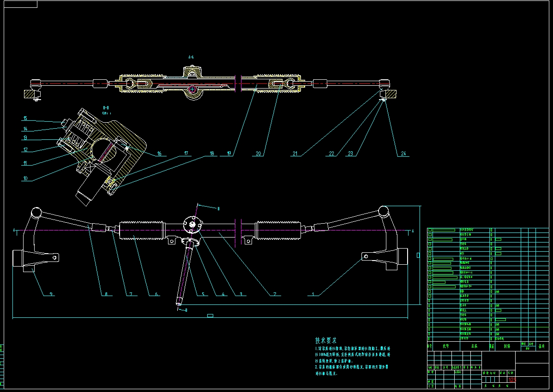The height and width of the screenshot is (392, 553).
Task: Select the overall width dimension text box
Action: coord(210,315)
